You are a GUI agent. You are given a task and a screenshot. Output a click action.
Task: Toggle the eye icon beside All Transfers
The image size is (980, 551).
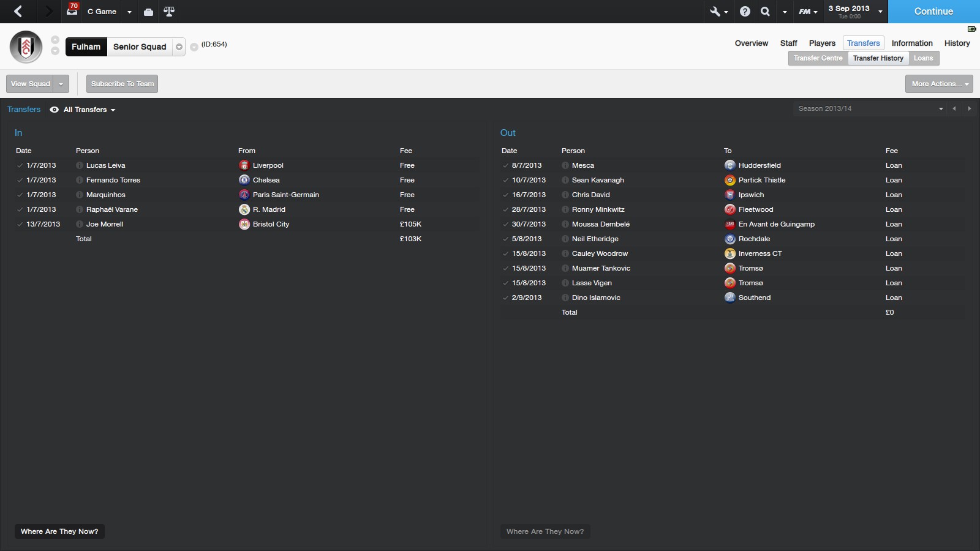click(55, 110)
